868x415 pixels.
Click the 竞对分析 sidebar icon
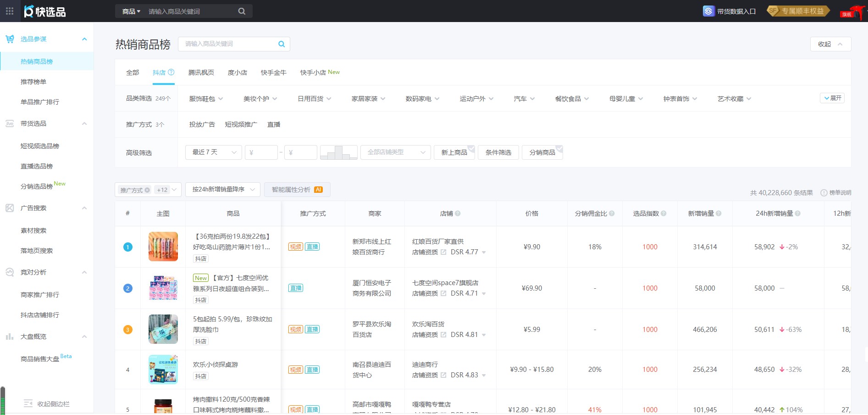click(9, 272)
